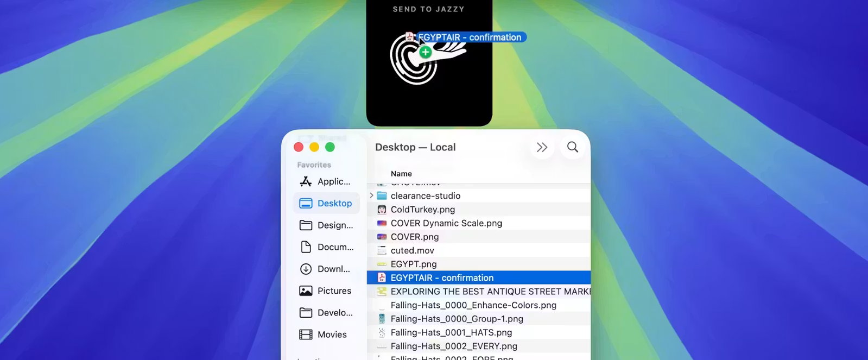This screenshot has width=868, height=360.
Task: Open Pictures in Finder sidebar
Action: click(x=326, y=290)
